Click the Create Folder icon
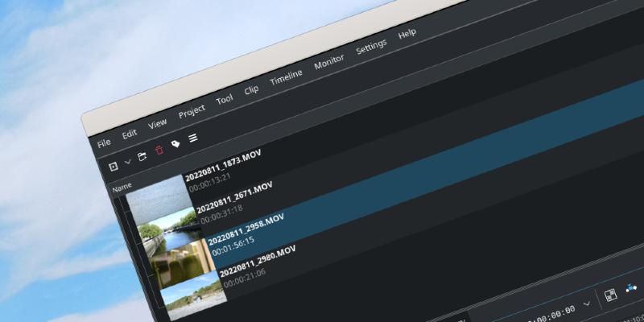Screen dimensions: 644x322 (x=142, y=156)
